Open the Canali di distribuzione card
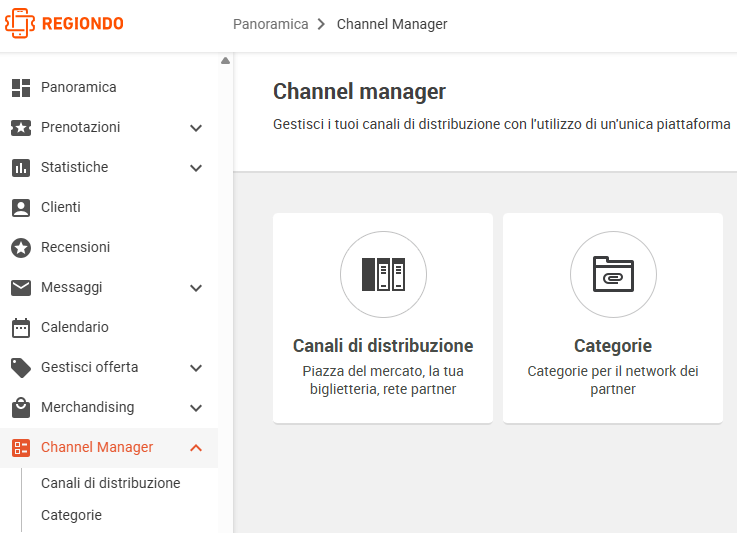Viewport: 737px width, 533px height. [x=383, y=318]
